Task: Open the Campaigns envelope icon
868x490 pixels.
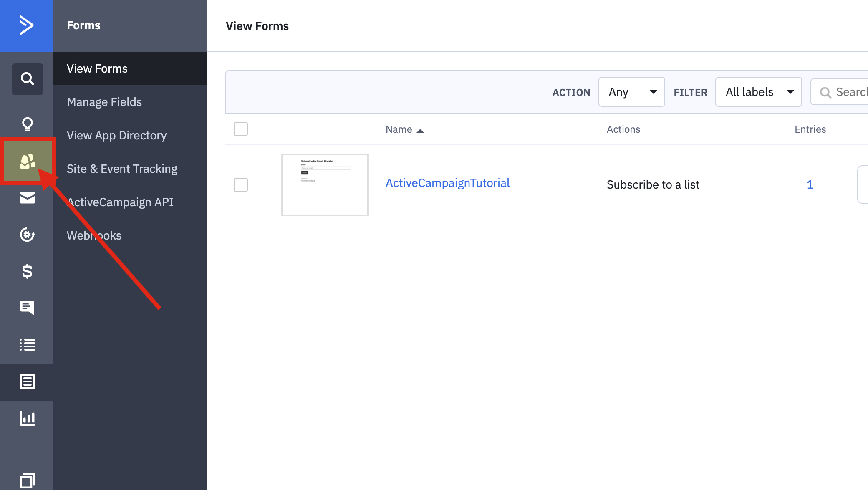Action: [27, 198]
